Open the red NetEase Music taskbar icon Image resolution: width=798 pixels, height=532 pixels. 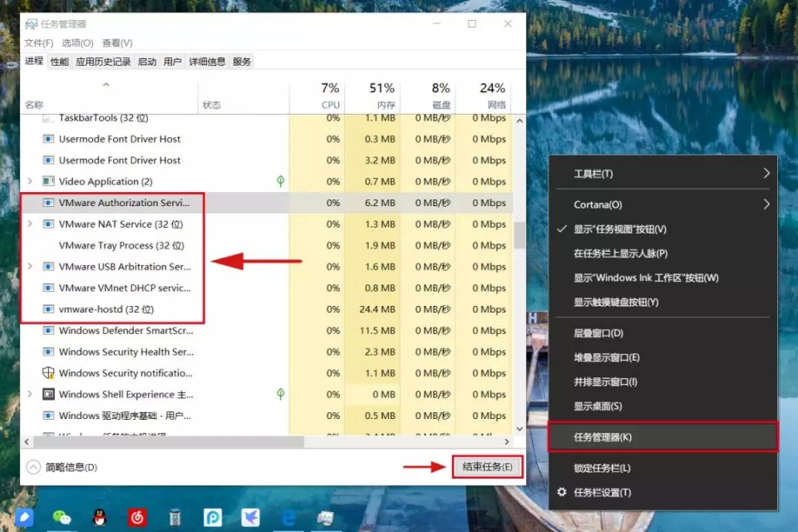(137, 518)
